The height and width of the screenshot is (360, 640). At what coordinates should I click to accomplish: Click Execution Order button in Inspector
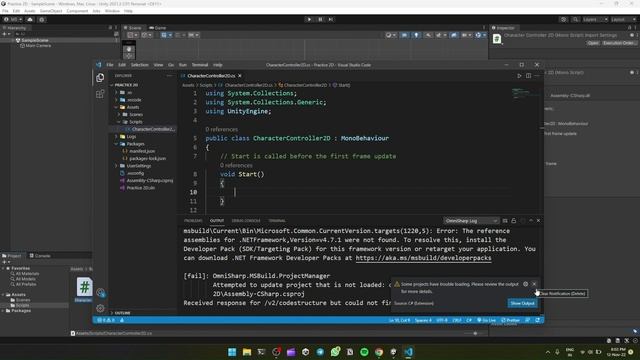point(619,43)
